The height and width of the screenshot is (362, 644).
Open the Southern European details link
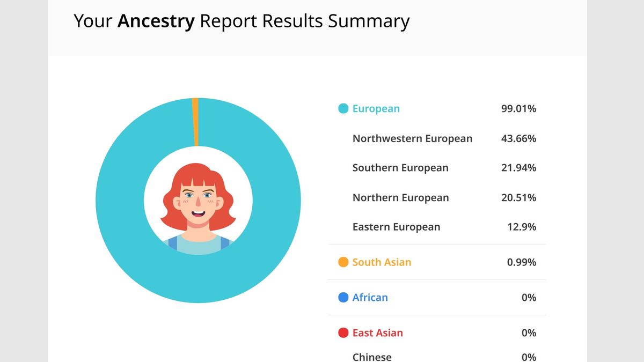[x=400, y=168]
